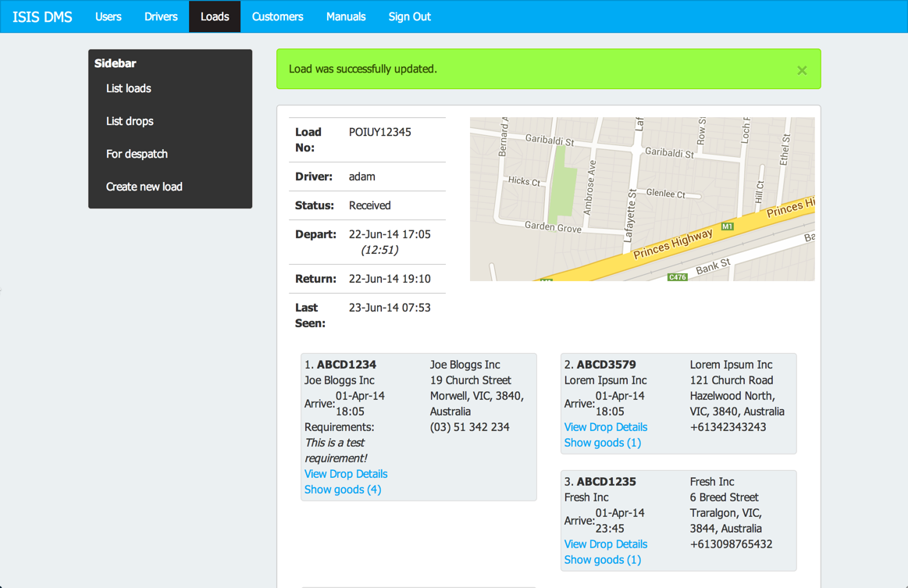View Drop Details for ABCD1234
This screenshot has height=588, width=908.
click(x=346, y=474)
